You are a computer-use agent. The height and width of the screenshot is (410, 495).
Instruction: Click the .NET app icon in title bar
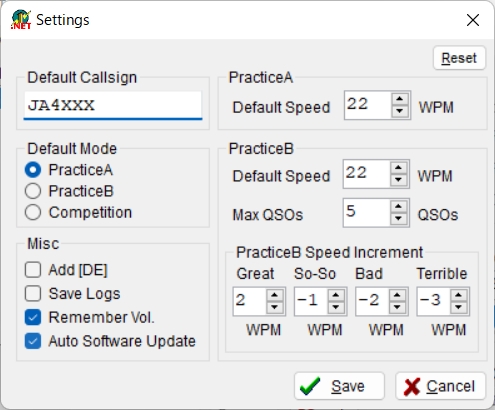(x=21, y=20)
